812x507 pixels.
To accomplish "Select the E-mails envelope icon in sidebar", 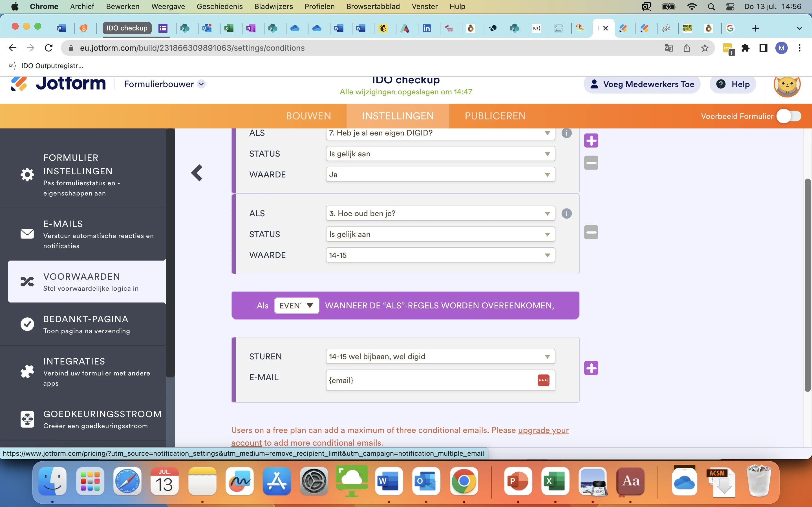I will 27,234.
